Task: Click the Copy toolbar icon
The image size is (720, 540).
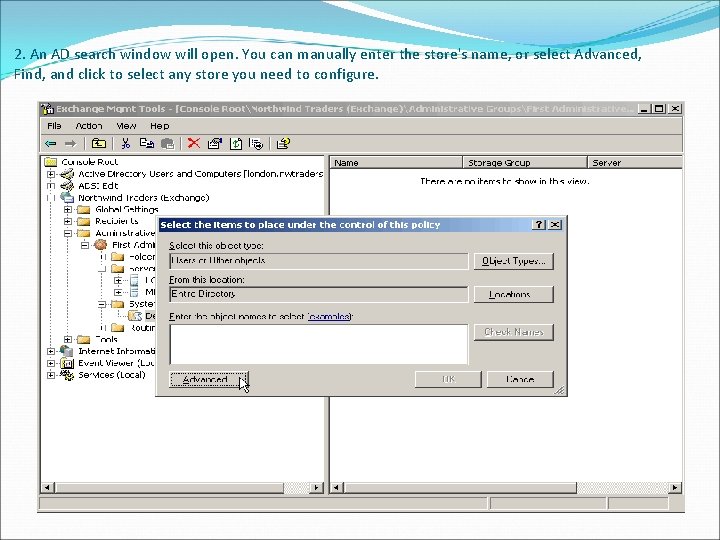Action: tap(146, 144)
